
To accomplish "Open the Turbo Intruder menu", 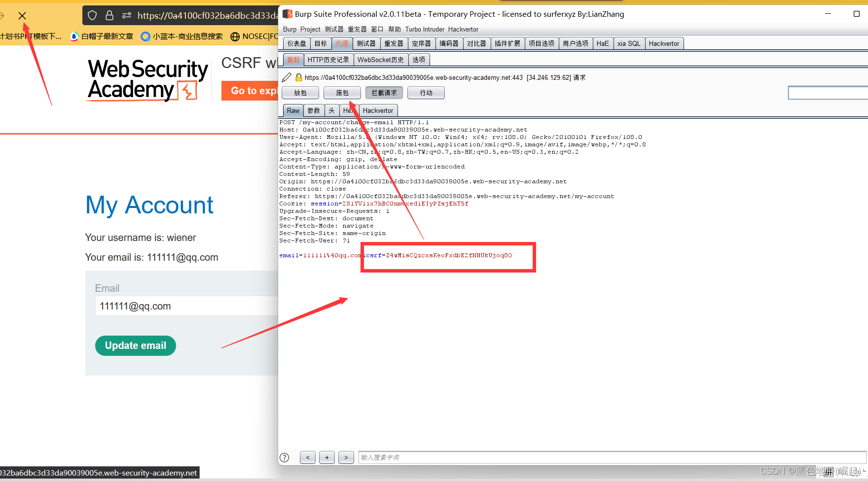I will pyautogui.click(x=425, y=29).
